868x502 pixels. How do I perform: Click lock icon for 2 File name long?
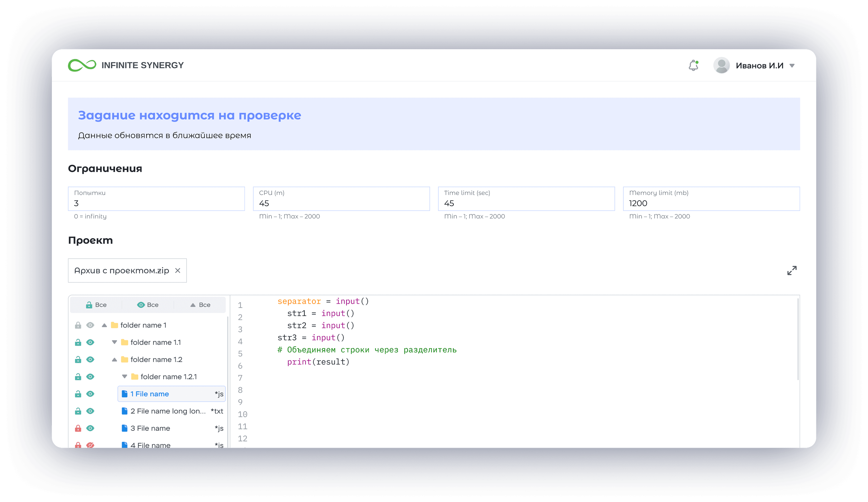(x=78, y=411)
